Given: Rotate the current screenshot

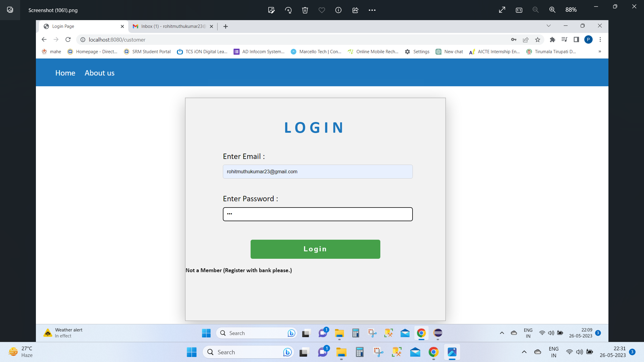Looking at the screenshot, I should [288, 10].
